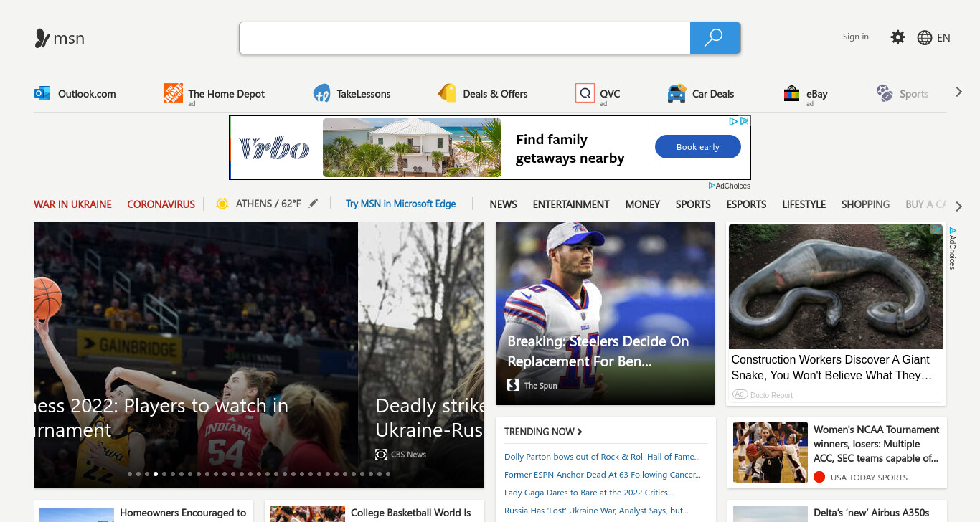
Task: Open the CORONAVIRUS link
Action: pos(161,204)
